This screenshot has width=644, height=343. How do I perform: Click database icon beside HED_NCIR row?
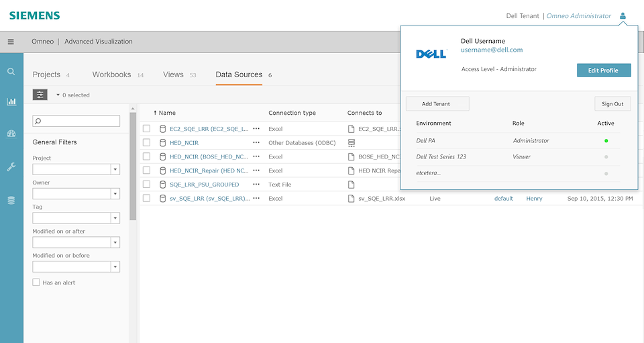[x=162, y=143]
